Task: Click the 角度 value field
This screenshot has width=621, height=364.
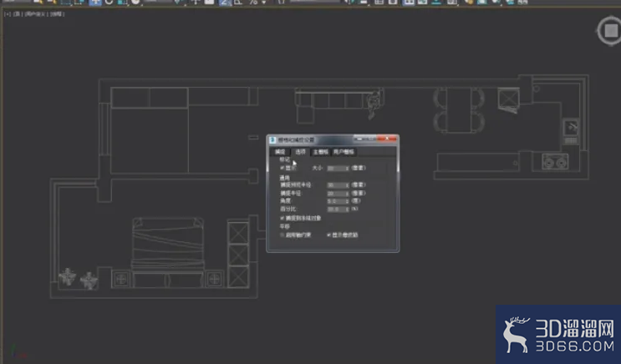Action: coord(336,201)
